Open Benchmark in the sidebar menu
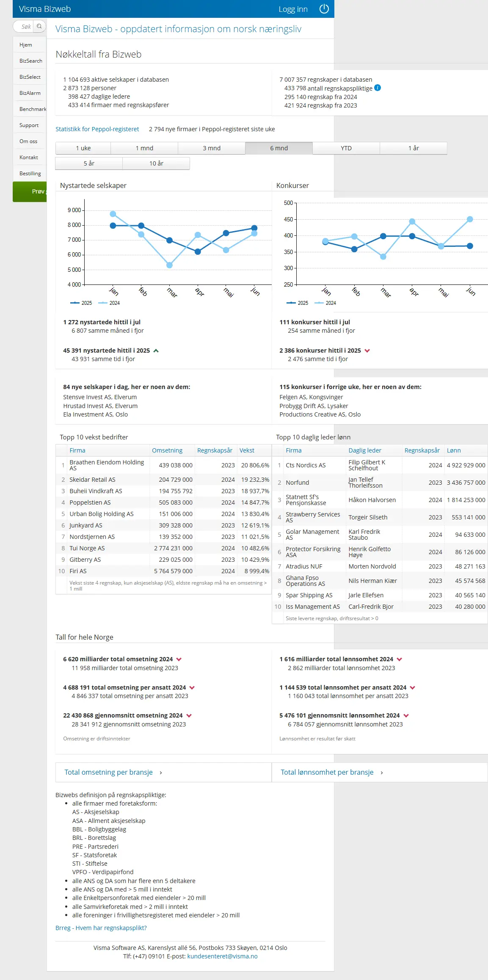 30,109
